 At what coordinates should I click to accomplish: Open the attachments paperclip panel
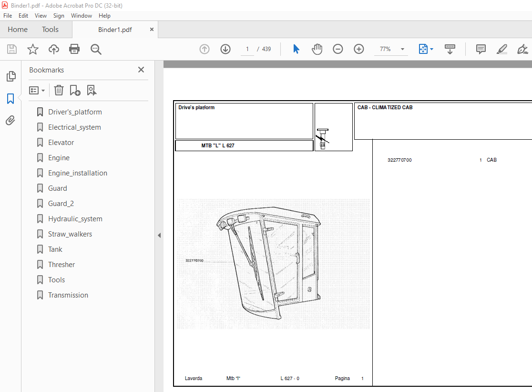[10, 120]
